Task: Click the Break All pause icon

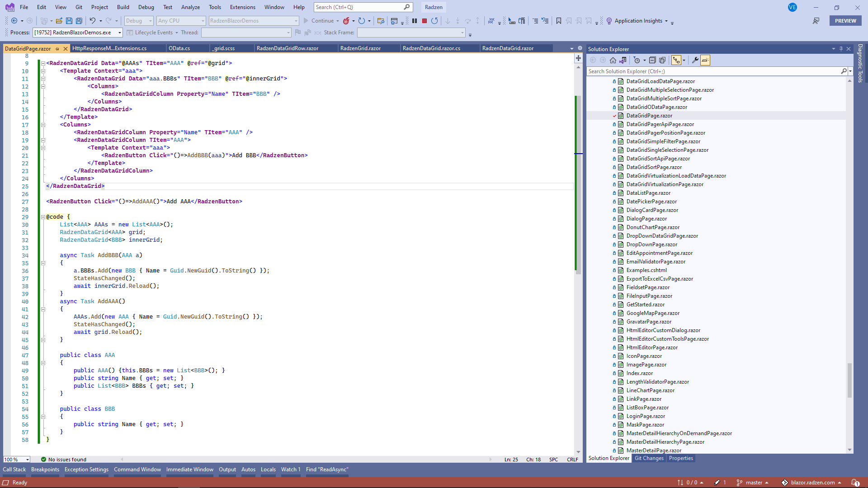Action: coord(415,21)
